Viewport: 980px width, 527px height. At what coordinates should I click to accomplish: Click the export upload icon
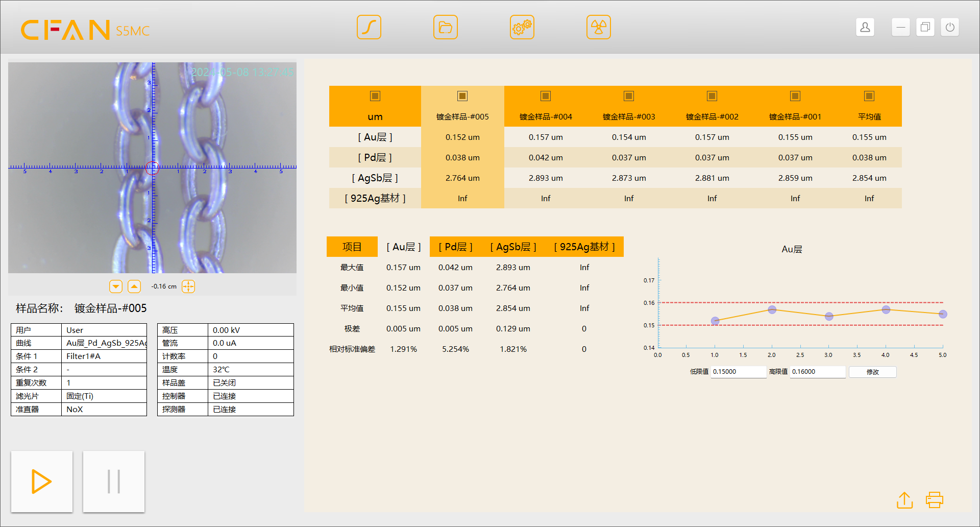pyautogui.click(x=905, y=500)
